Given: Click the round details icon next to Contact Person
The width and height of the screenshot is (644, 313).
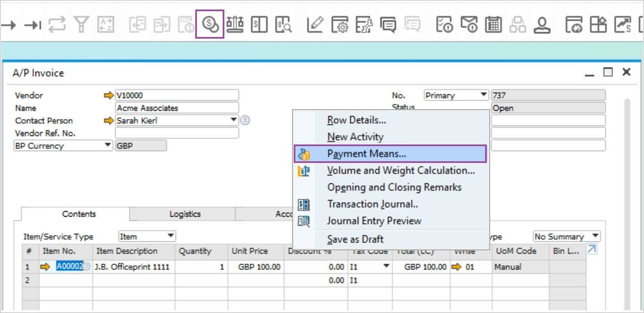Looking at the screenshot, I should [x=245, y=120].
